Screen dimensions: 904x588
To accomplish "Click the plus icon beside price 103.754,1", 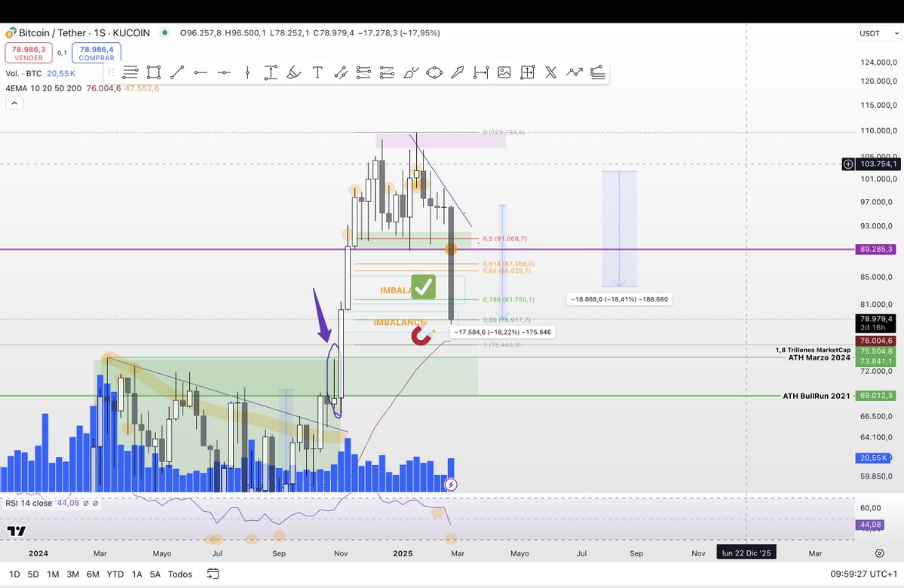I will (x=848, y=164).
